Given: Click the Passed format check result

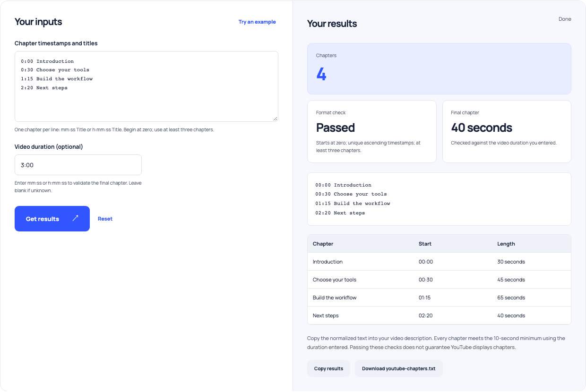Looking at the screenshot, I should 336,128.
